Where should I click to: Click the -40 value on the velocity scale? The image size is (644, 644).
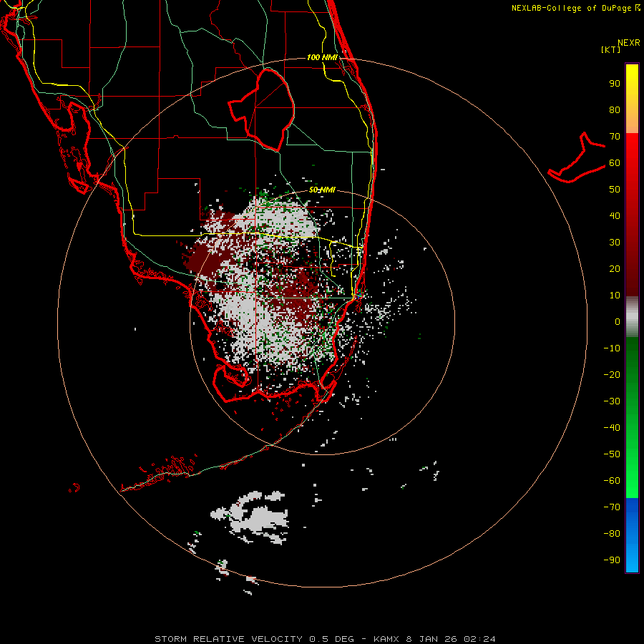click(612, 428)
